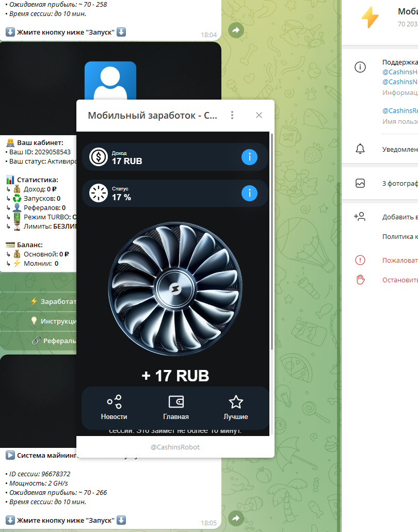Click the photos gallery icon in profile
This screenshot has width=418, height=532.
click(360, 183)
